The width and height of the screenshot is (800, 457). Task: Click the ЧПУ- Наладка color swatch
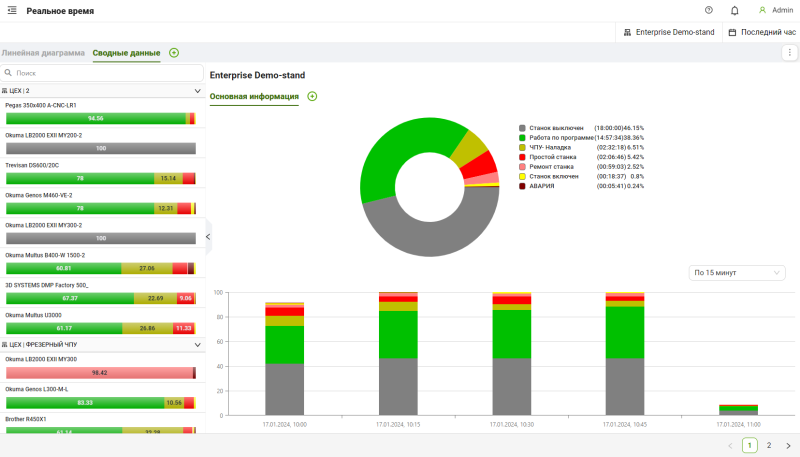pyautogui.click(x=522, y=147)
